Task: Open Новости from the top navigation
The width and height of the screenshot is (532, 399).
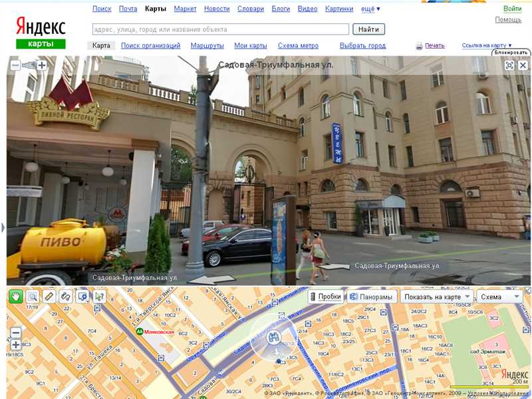Action: point(217,9)
